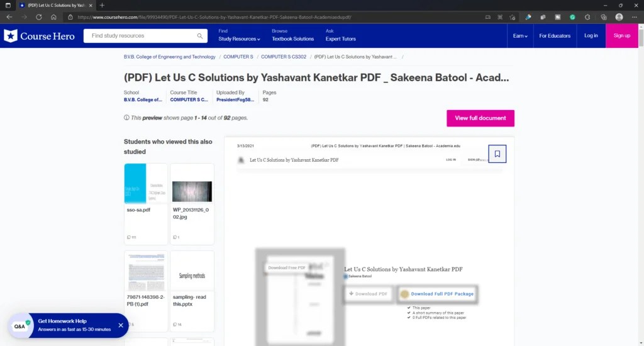Click the Collections icon in browser toolbar
Image resolution: width=644 pixels, height=346 pixels.
(603, 17)
